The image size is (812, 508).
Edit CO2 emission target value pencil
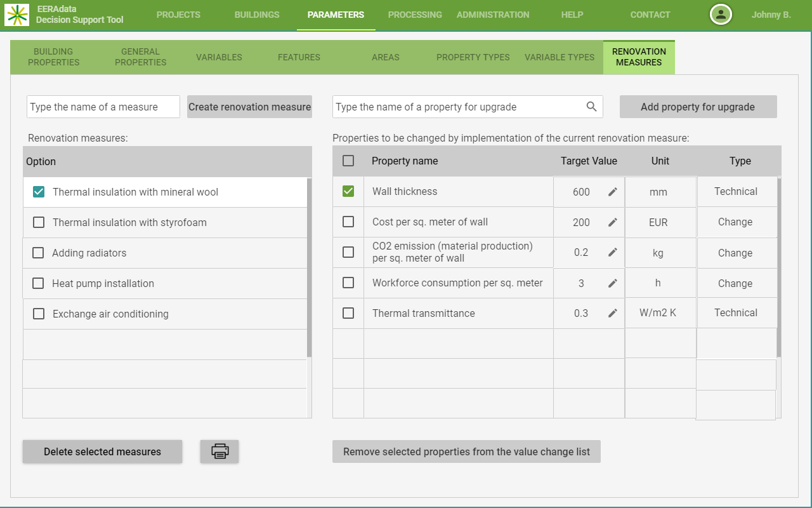612,252
